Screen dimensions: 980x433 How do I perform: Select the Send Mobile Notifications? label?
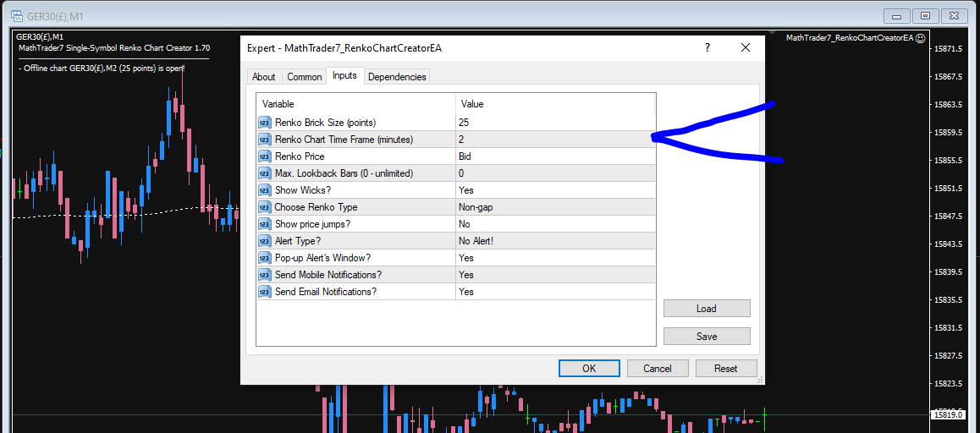pos(328,274)
